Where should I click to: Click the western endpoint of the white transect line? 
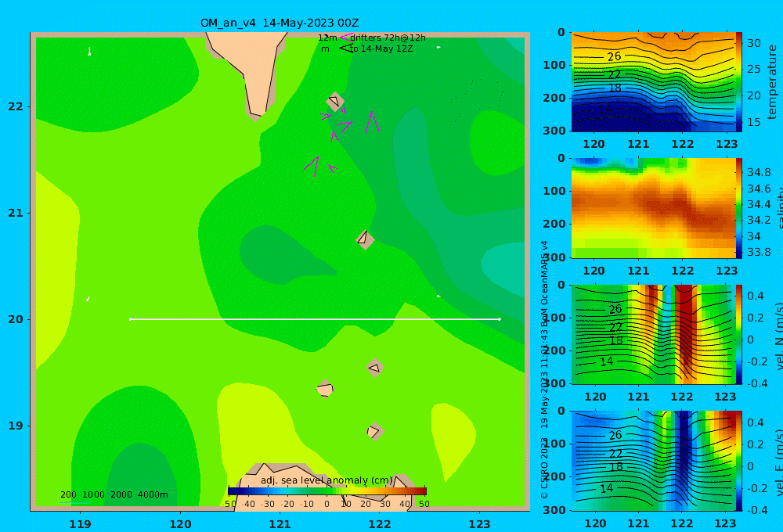(130, 319)
